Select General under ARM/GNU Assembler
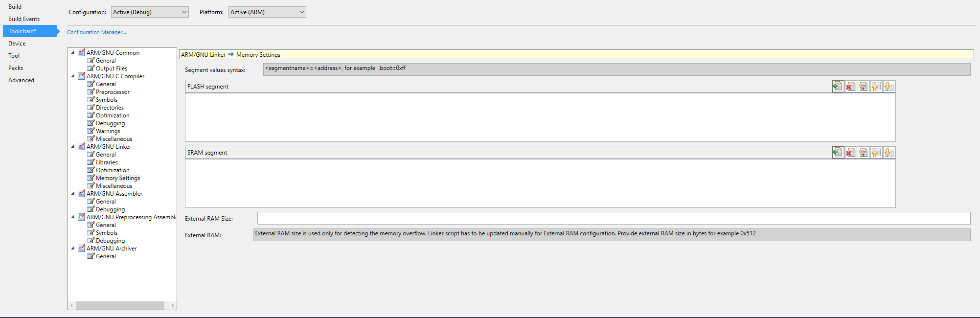Screen dimensions: 980x318 [x=106, y=202]
